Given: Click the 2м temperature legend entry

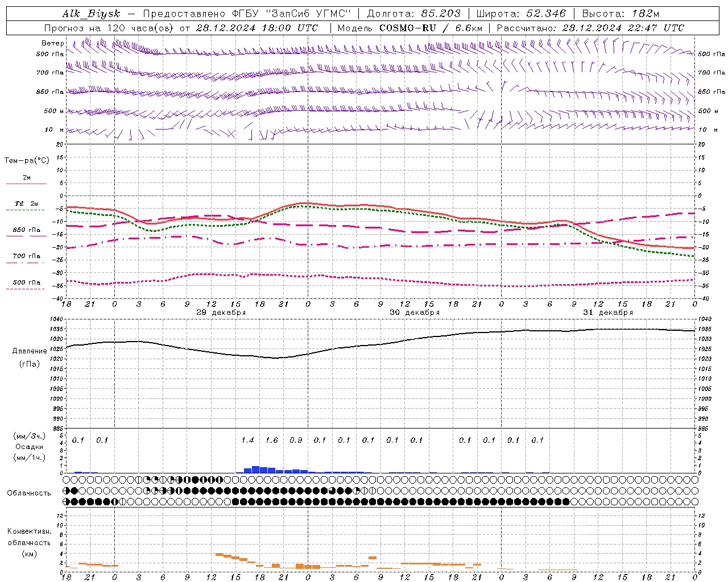Looking at the screenshot, I should (27, 177).
